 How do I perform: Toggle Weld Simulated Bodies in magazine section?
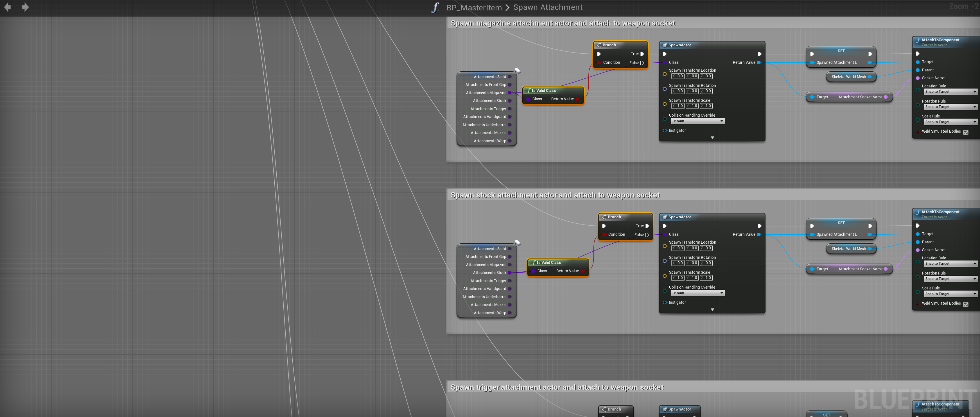coord(966,132)
